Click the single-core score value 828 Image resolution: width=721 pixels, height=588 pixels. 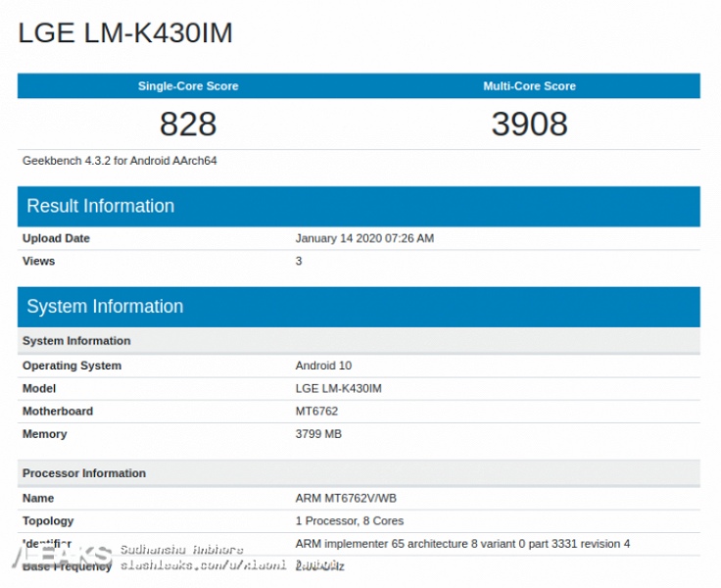(x=187, y=124)
